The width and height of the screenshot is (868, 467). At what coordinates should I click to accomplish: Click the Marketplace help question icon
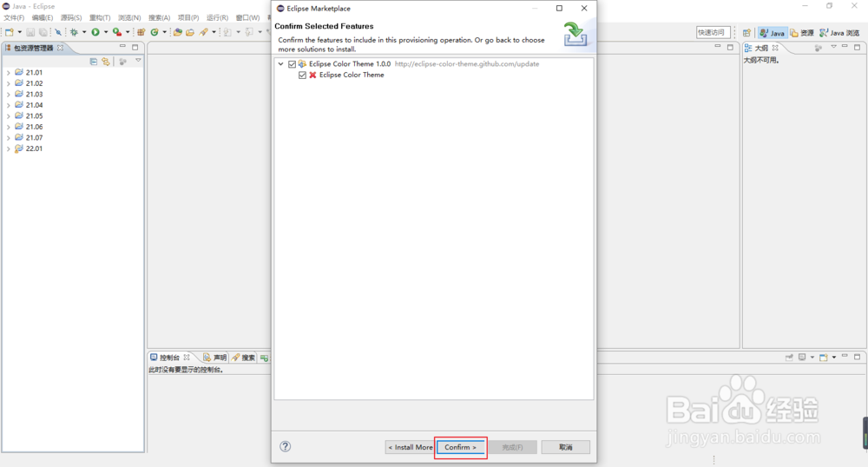coord(285,446)
